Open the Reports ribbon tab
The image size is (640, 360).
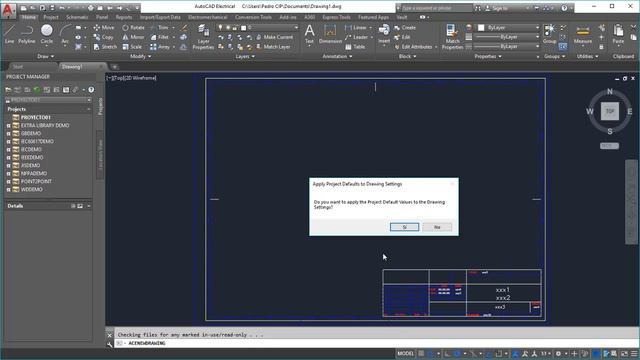(124, 17)
